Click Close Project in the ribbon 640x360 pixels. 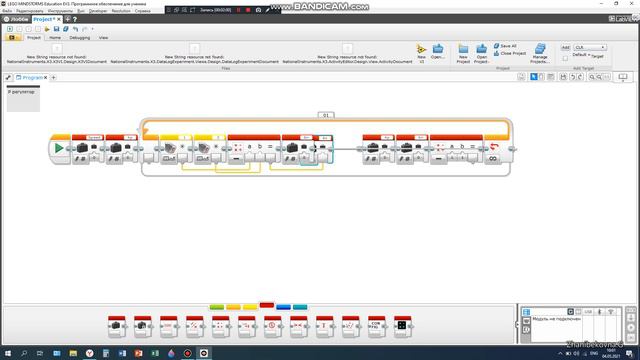coord(509,53)
